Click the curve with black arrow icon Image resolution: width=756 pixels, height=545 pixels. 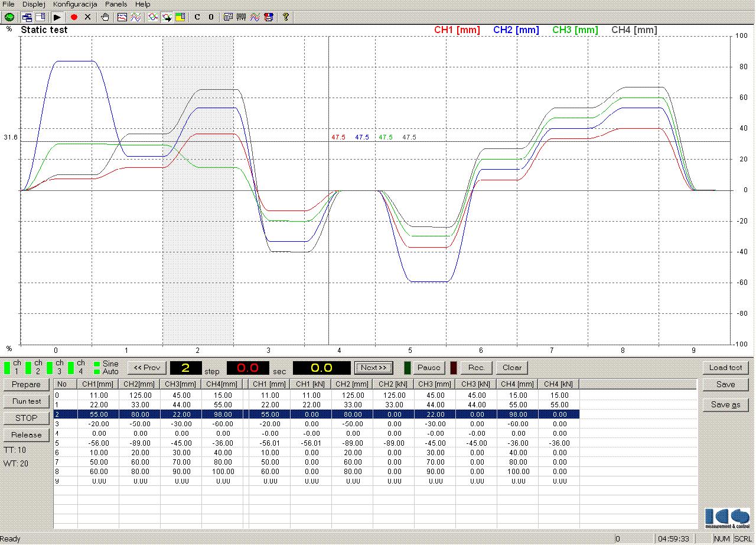(167, 17)
